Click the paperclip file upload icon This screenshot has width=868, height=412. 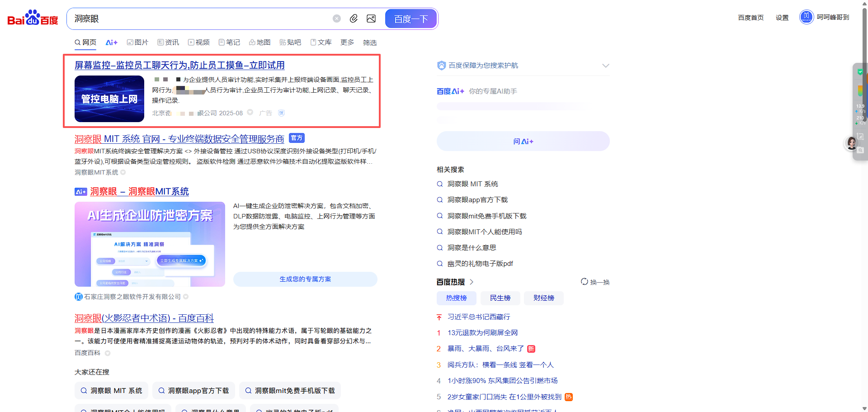[x=354, y=19]
